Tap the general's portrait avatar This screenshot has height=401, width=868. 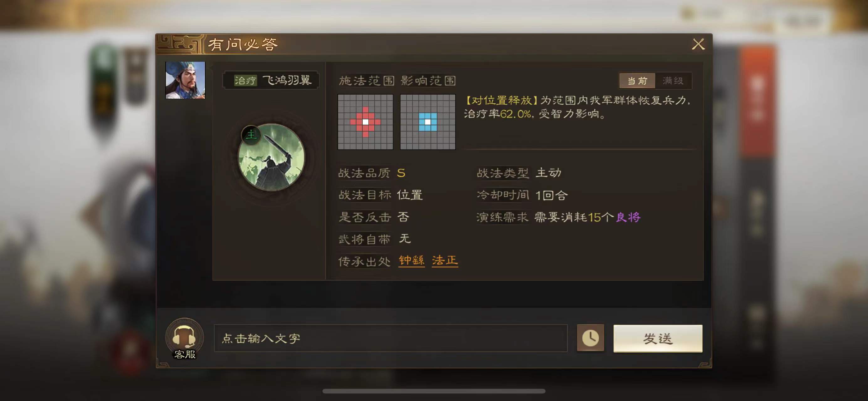[185, 80]
